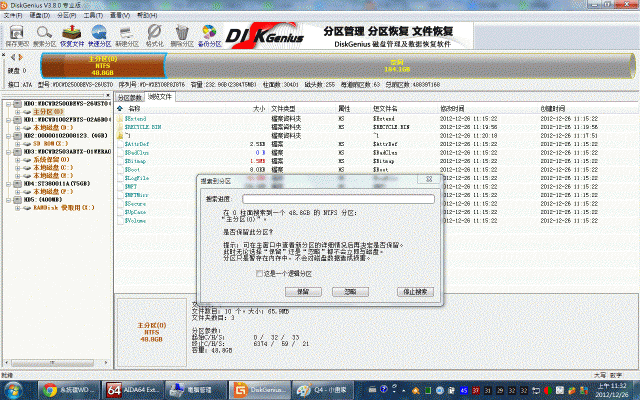
Task: Open Computer Management taskbar button
Action: (x=196, y=390)
